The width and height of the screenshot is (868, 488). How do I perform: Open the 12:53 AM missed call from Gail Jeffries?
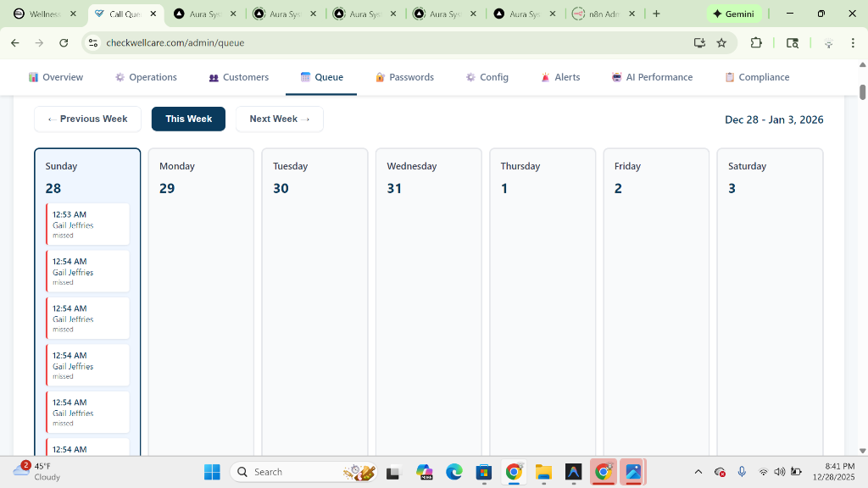tap(88, 224)
